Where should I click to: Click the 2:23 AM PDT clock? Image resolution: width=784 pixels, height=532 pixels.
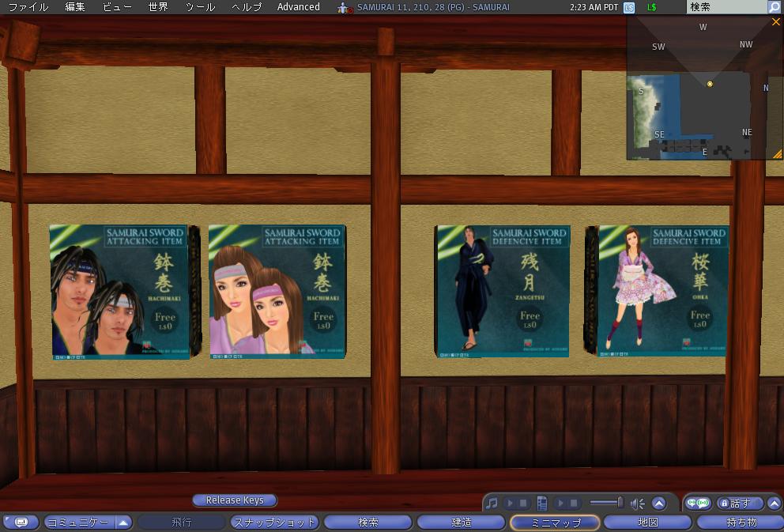[594, 7]
